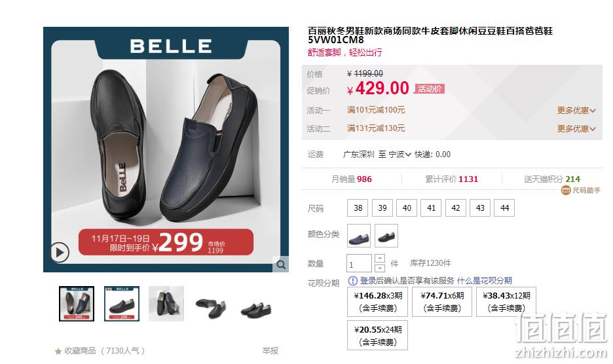Image resolution: width=613 pixels, height=364 pixels.
Task: Click the star icon next to 收藏商品
Action: [58, 351]
